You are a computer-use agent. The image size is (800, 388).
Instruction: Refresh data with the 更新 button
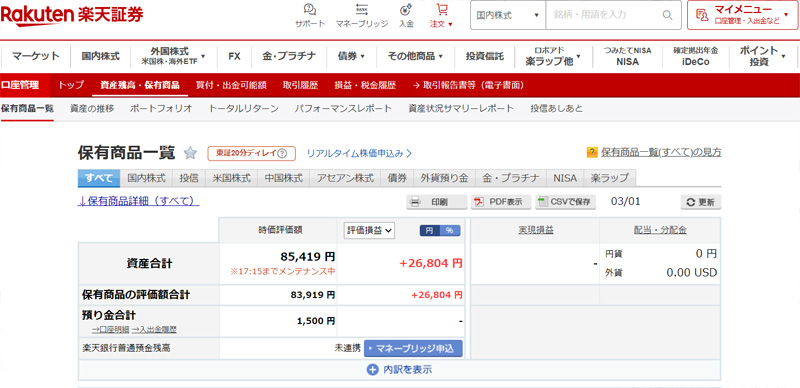tap(701, 202)
